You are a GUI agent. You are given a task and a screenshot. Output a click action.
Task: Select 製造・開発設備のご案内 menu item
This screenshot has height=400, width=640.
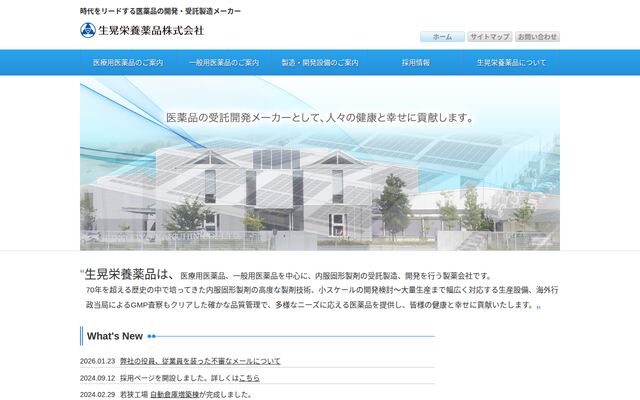pos(320,63)
